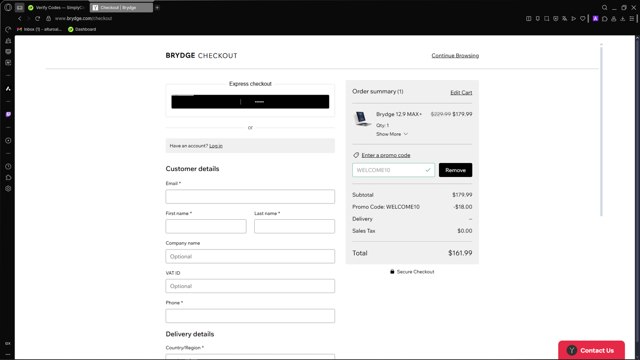This screenshot has width=640, height=360.
Task: Focus the First name field
Action: click(206, 226)
